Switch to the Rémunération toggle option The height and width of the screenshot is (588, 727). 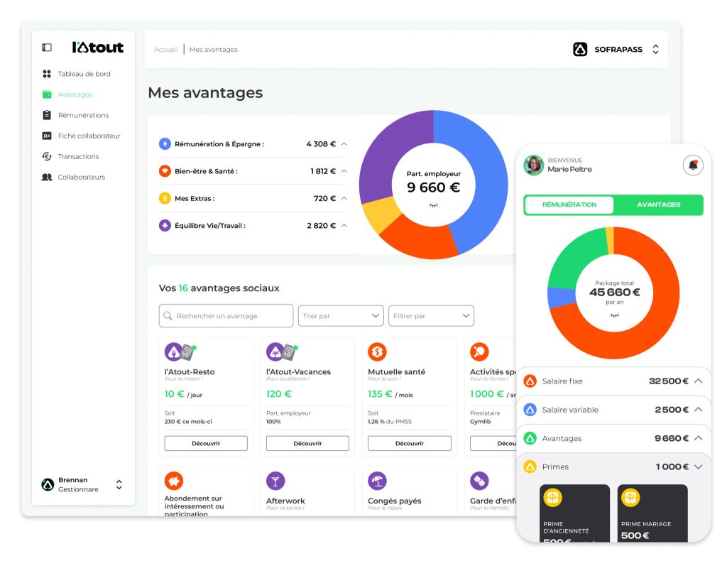[x=569, y=205]
